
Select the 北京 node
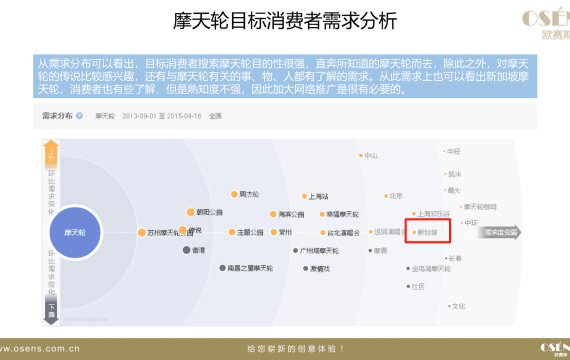tap(393, 196)
